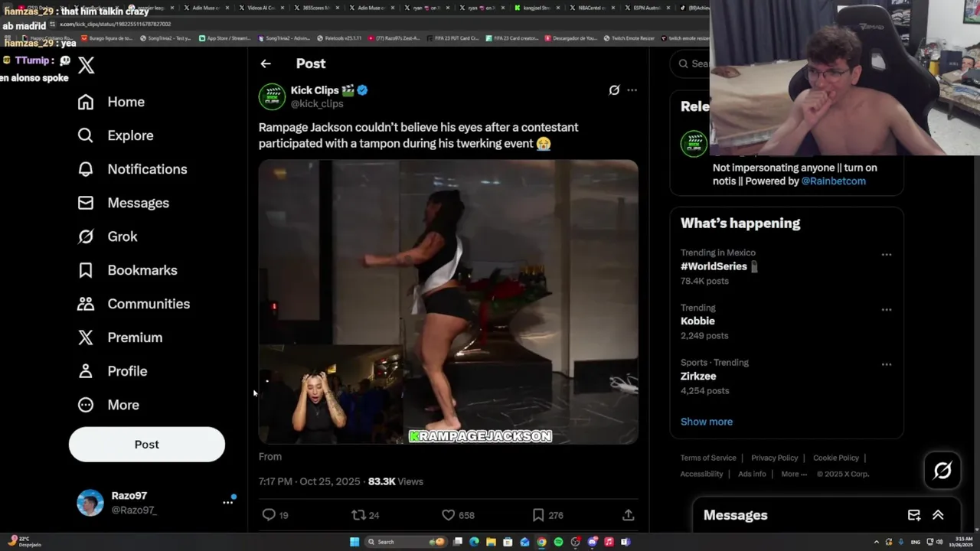Open Google Chrome from the taskbar
The width and height of the screenshot is (980, 551).
coord(541,542)
